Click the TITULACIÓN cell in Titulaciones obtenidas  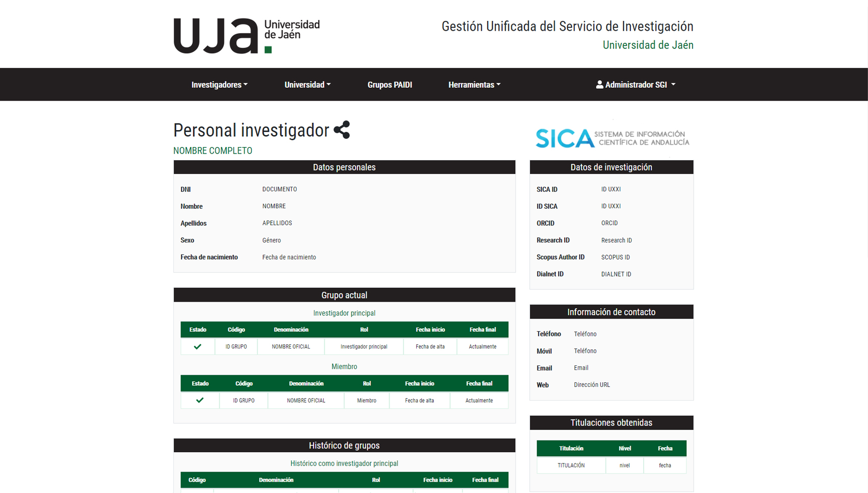pyautogui.click(x=571, y=465)
